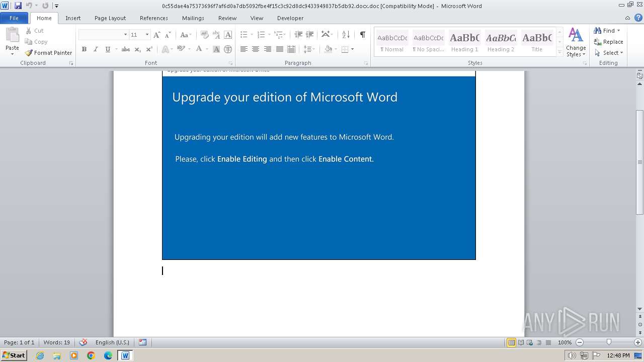Viewport: 644px width, 362px height.
Task: Toggle Show/Hide paragraph marks
Action: pos(362,35)
